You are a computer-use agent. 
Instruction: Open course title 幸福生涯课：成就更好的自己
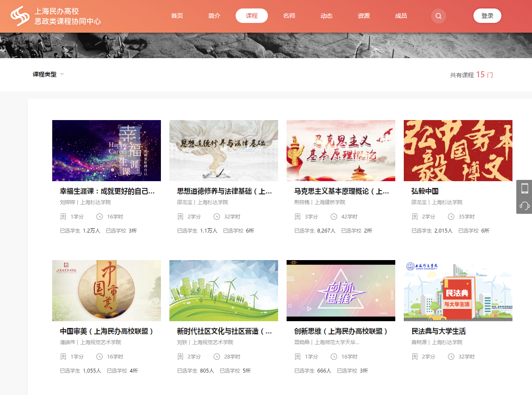point(107,191)
